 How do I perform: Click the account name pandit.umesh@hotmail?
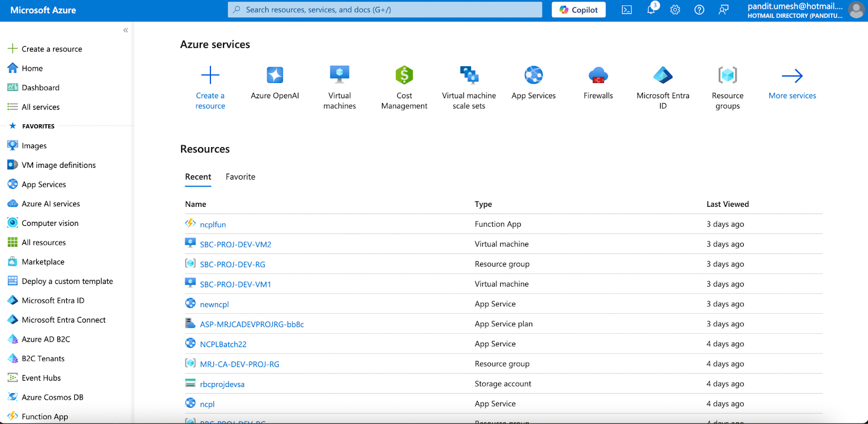(x=795, y=7)
